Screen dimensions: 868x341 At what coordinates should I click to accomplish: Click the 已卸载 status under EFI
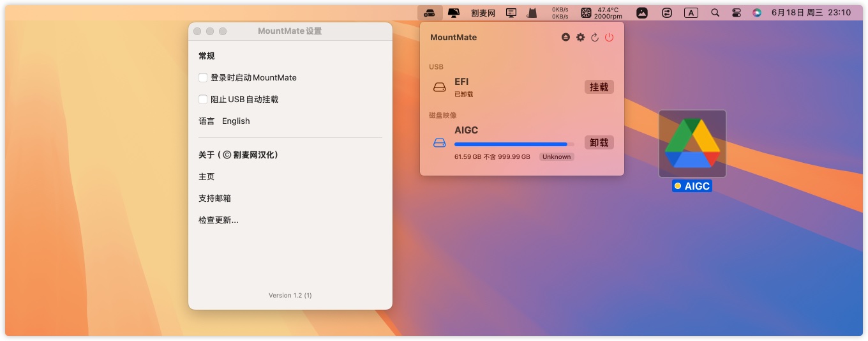(464, 95)
